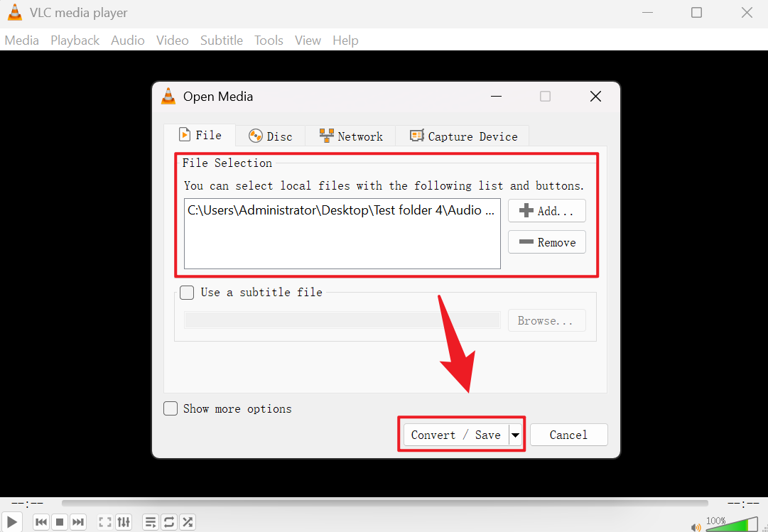Click the subtitle file path field
The width and height of the screenshot is (768, 532).
click(x=342, y=320)
